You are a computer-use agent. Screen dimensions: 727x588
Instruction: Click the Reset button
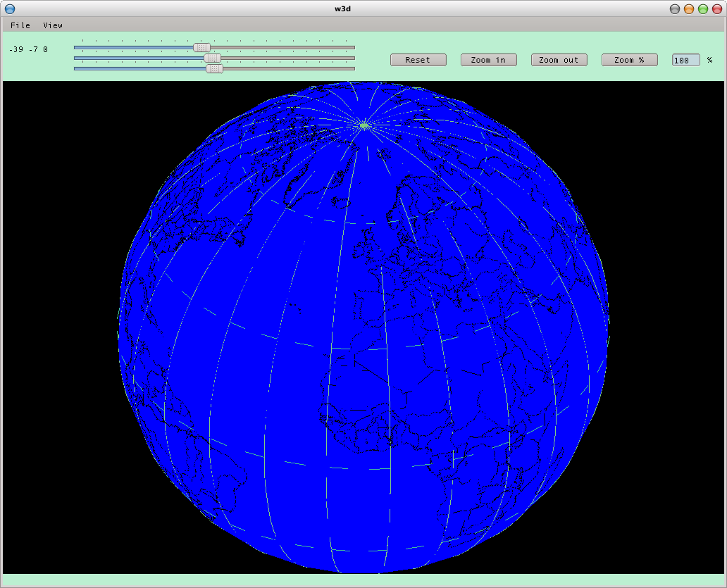point(418,60)
